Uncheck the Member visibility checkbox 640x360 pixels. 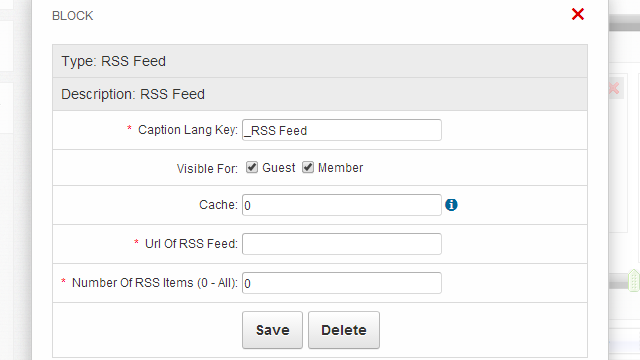(x=308, y=167)
